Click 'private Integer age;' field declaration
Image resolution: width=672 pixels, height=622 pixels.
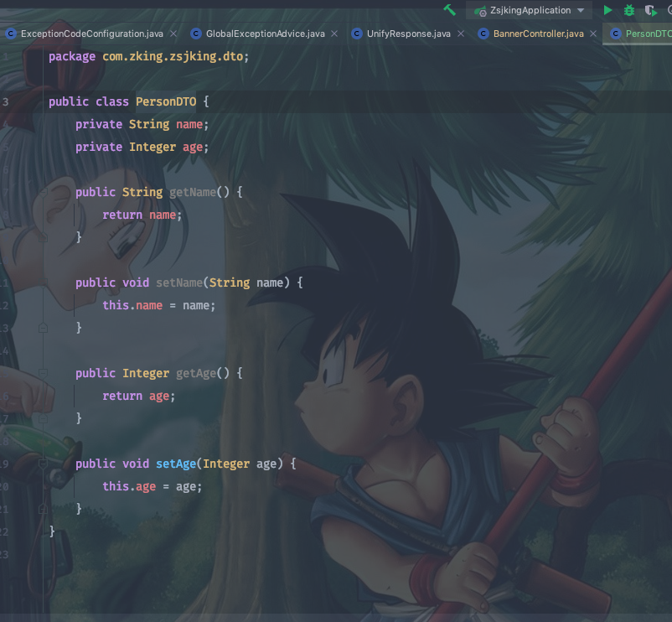(142, 147)
